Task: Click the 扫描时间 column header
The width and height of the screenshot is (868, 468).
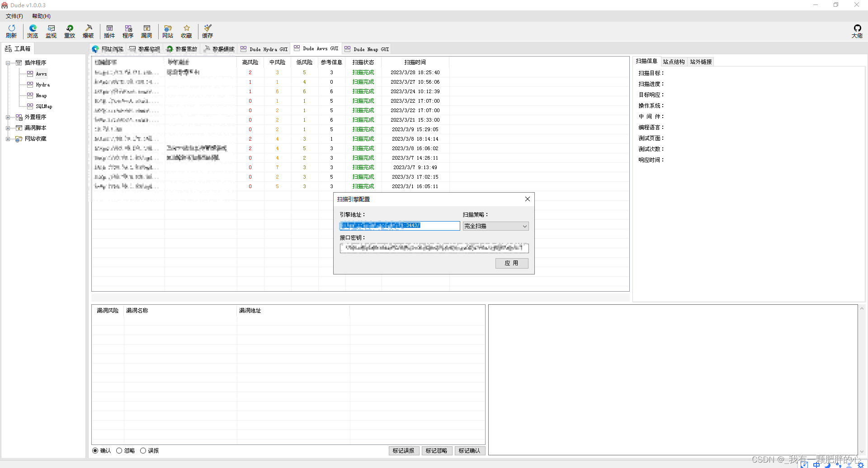Action: (415, 62)
